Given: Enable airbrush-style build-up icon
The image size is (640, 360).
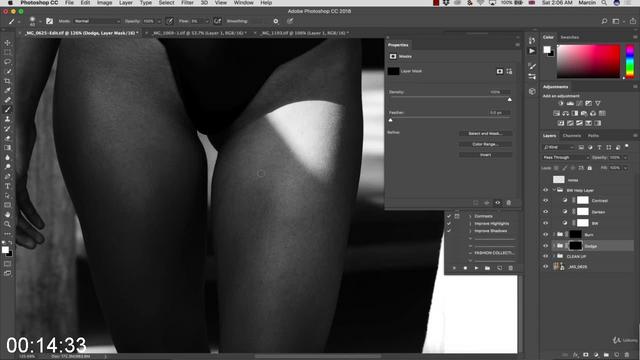Looking at the screenshot, I should click(218, 21).
